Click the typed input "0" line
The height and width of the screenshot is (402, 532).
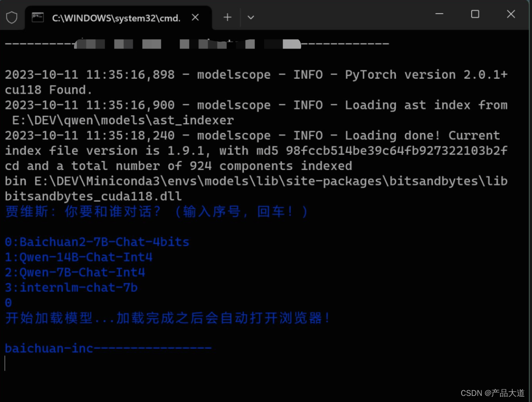pyautogui.click(x=8, y=303)
